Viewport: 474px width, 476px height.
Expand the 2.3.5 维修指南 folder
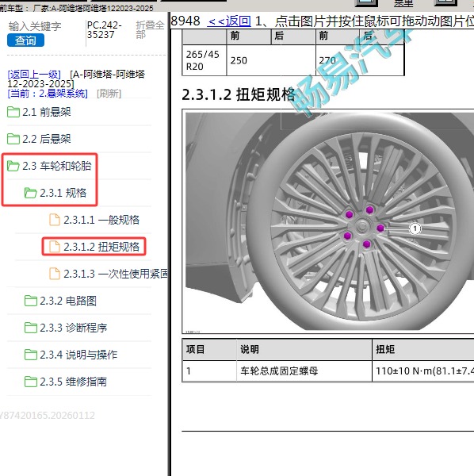coord(73,382)
